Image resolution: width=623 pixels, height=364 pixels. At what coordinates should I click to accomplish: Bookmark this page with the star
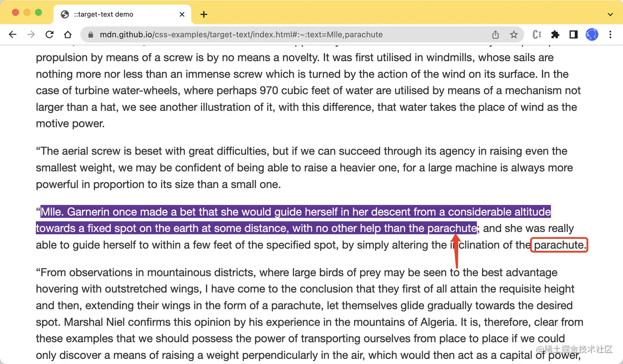pos(514,34)
